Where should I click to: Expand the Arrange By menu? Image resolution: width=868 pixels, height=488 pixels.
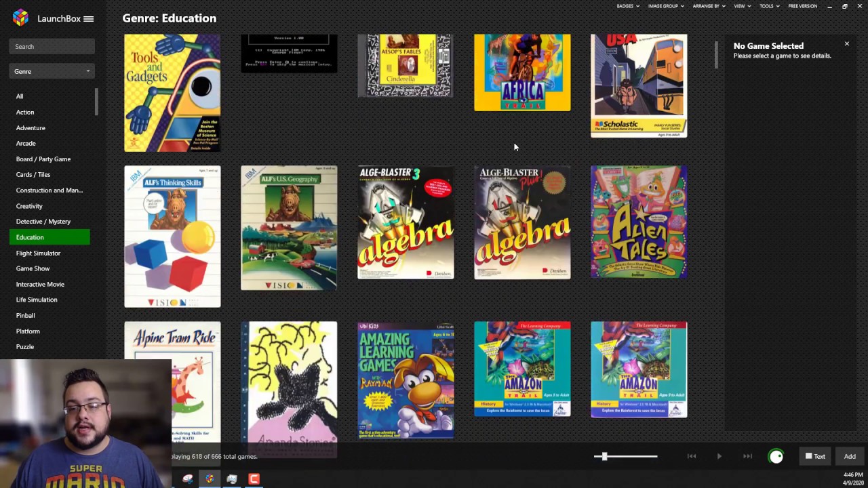[x=709, y=6]
